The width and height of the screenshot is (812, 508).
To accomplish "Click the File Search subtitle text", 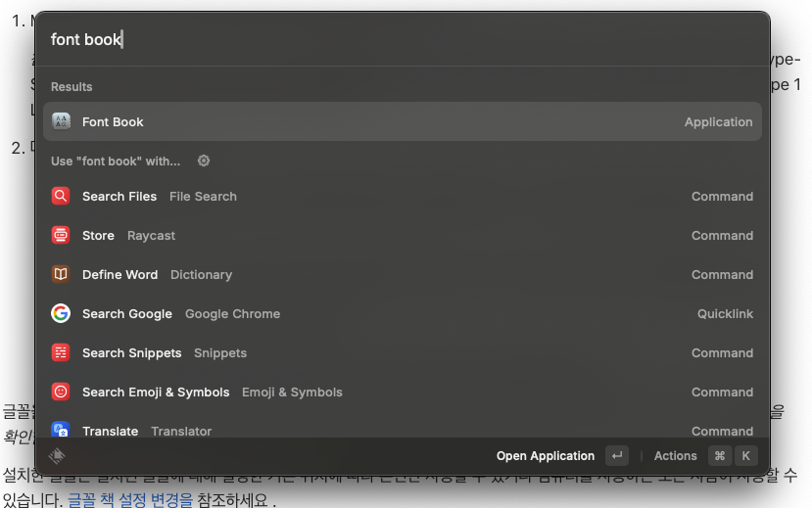I will click(x=203, y=197).
